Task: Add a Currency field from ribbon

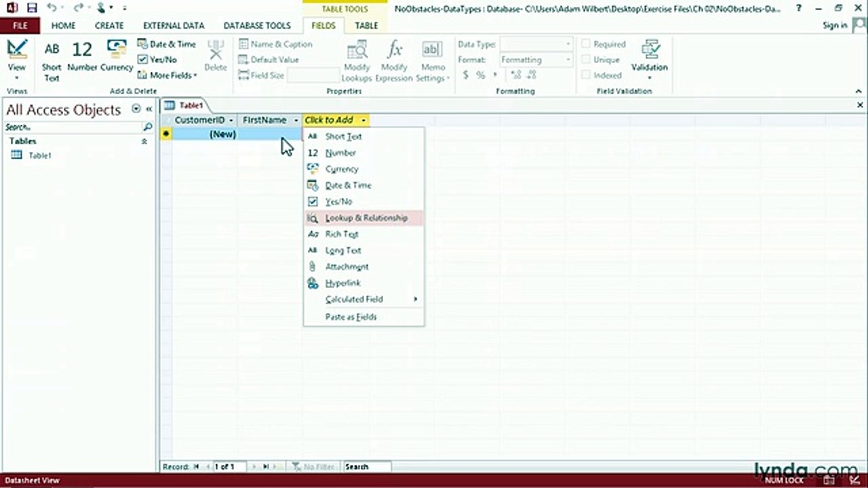Action: click(117, 56)
